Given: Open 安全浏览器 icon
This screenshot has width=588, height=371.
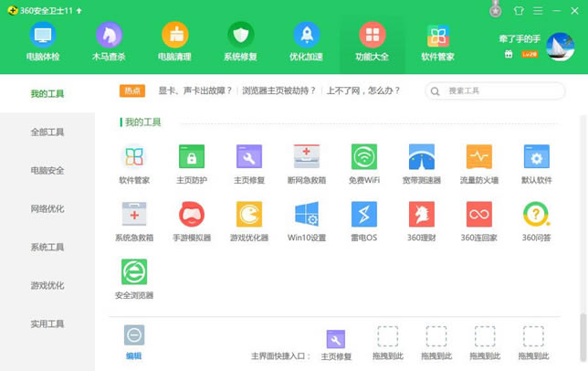Looking at the screenshot, I should point(134,278).
